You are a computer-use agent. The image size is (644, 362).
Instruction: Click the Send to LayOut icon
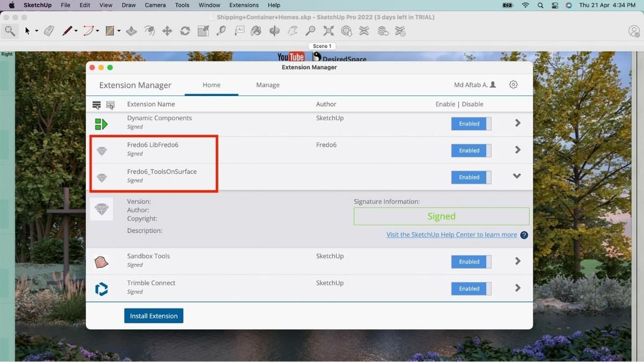[383, 31]
